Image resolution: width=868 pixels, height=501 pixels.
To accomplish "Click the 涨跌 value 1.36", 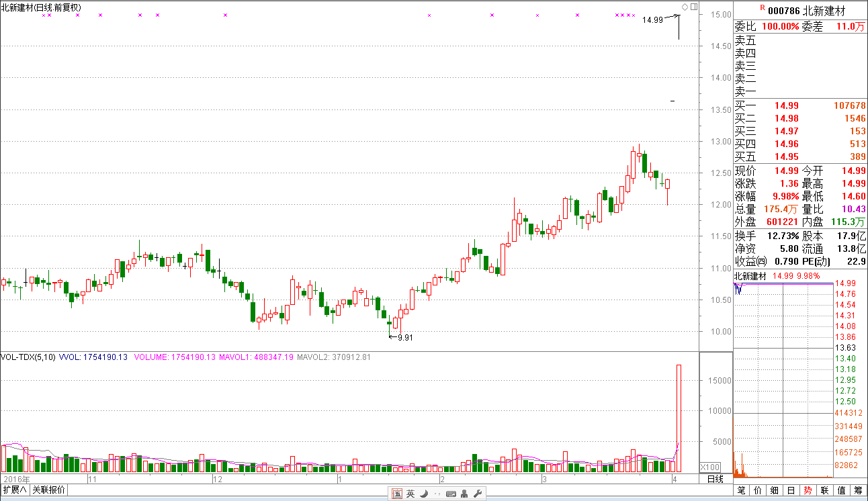I will tap(789, 184).
